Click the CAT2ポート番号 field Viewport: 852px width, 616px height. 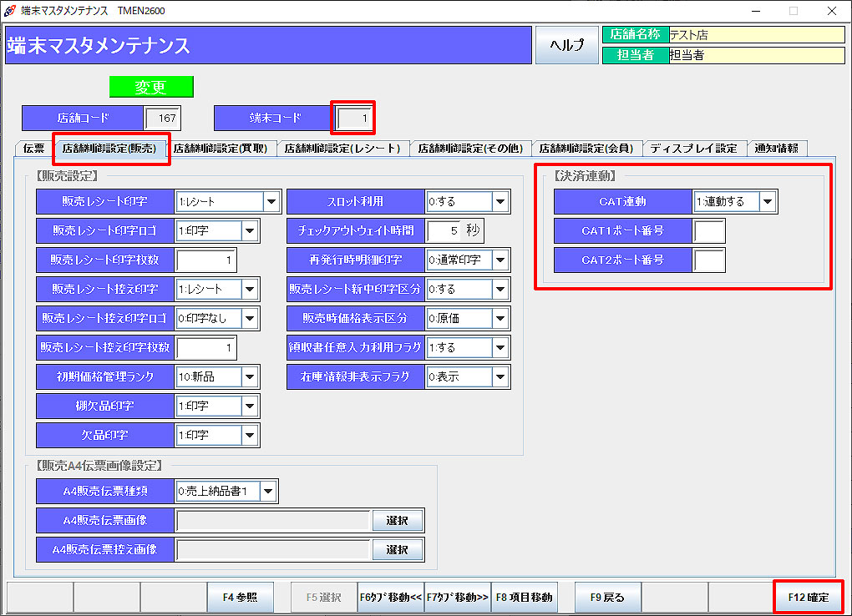pyautogui.click(x=708, y=260)
